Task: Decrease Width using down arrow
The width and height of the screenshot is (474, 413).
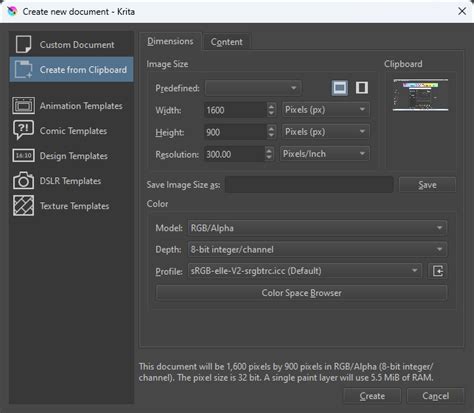Action: point(271,114)
